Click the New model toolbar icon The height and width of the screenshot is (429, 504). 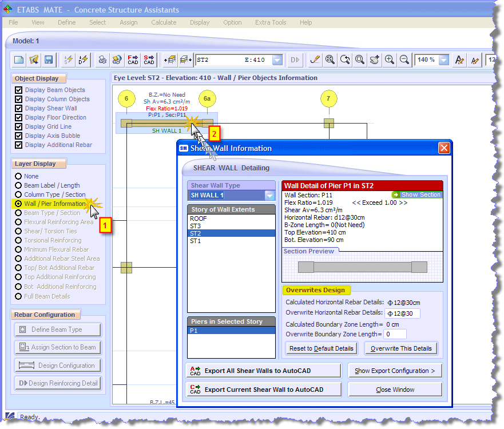(19, 59)
